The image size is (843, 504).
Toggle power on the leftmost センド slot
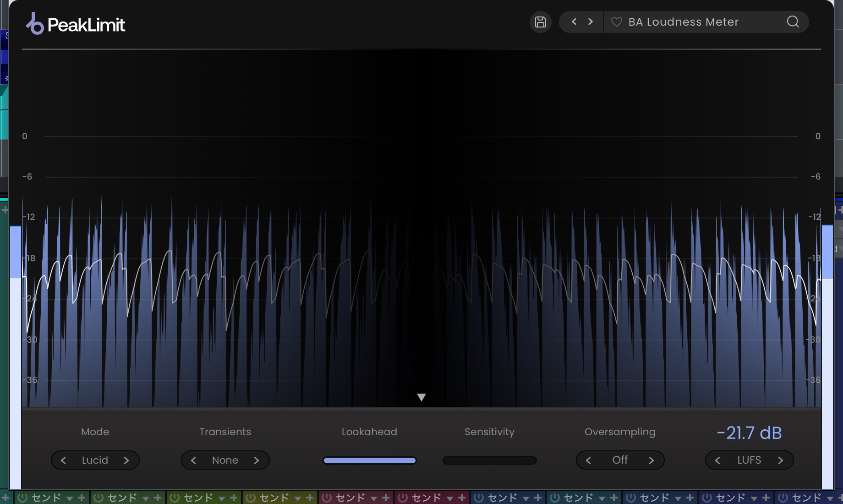coord(22,498)
